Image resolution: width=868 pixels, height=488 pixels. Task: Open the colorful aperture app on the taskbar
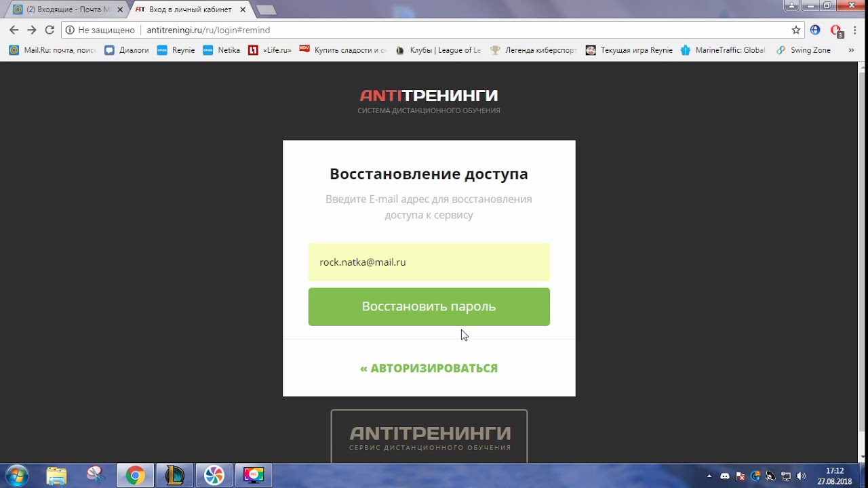(x=214, y=476)
